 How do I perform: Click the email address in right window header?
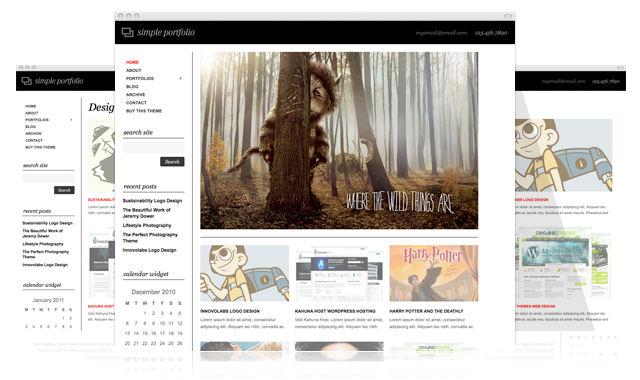(564, 81)
